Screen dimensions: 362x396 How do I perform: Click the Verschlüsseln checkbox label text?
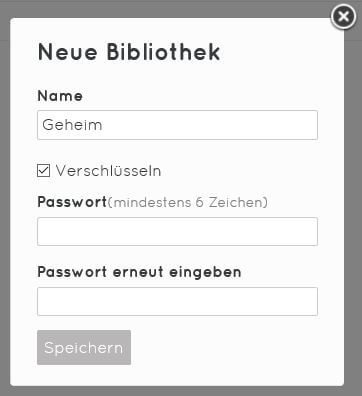click(108, 171)
